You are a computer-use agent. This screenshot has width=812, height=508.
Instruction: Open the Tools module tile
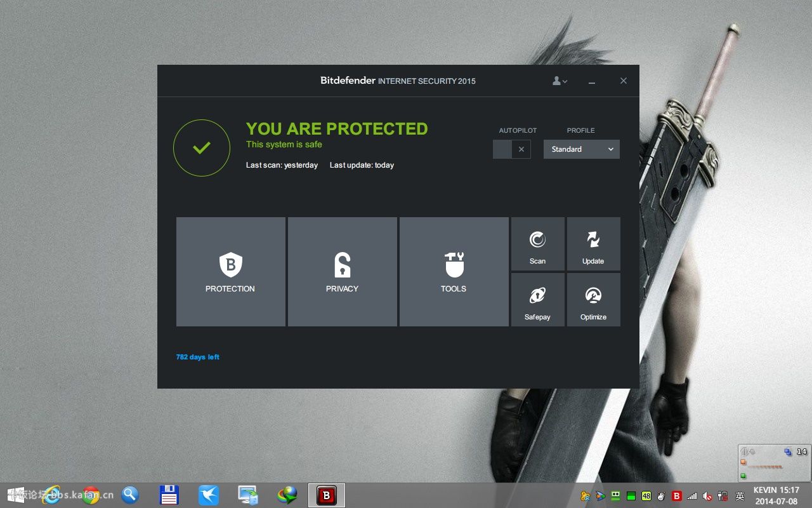click(454, 272)
